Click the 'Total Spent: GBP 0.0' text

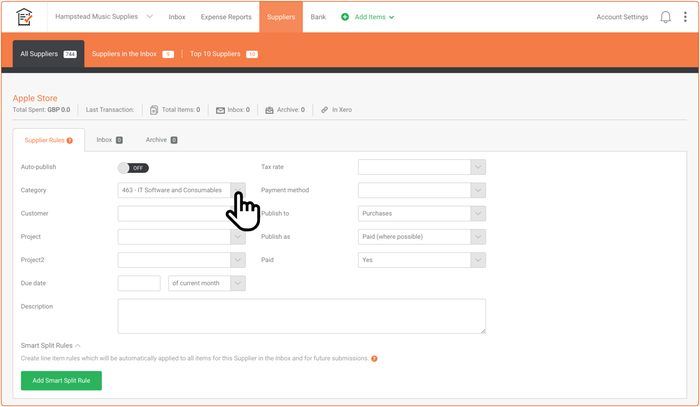tap(41, 110)
